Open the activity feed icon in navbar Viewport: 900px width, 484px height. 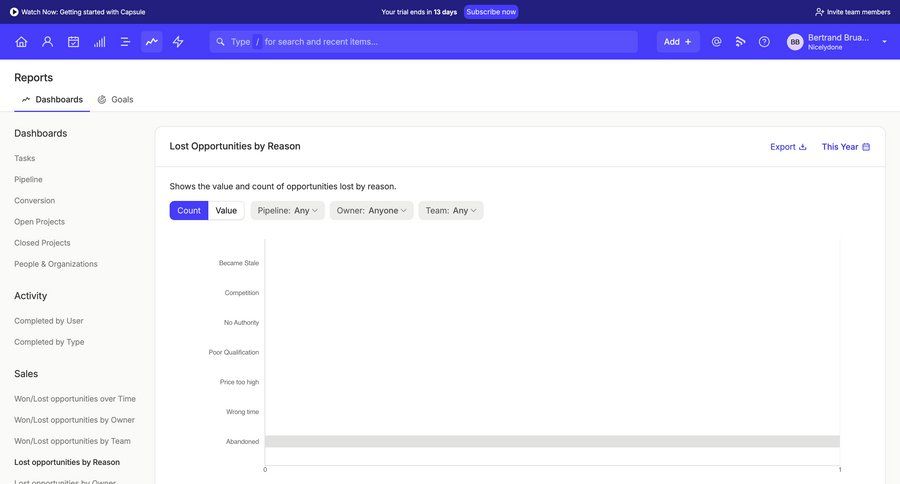tap(740, 42)
